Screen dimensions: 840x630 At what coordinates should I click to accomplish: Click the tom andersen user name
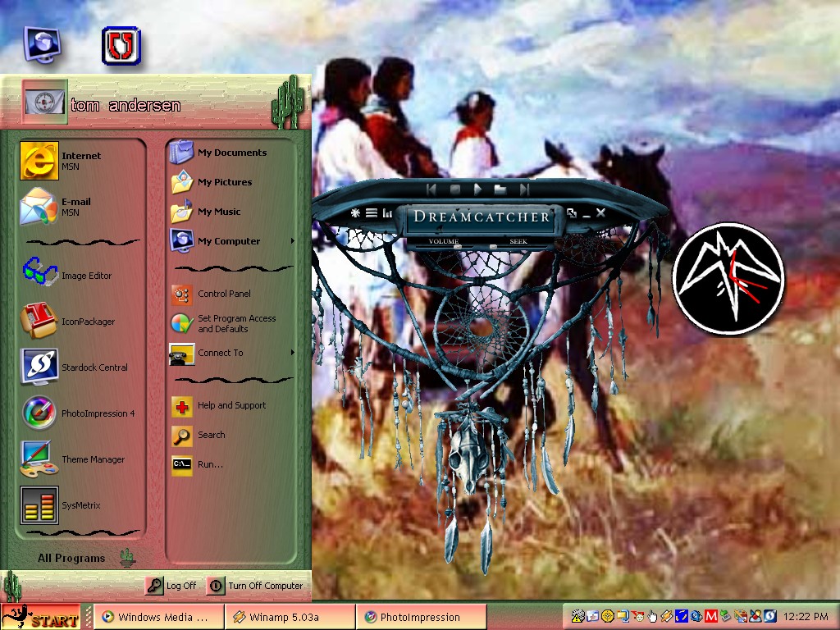[126, 105]
